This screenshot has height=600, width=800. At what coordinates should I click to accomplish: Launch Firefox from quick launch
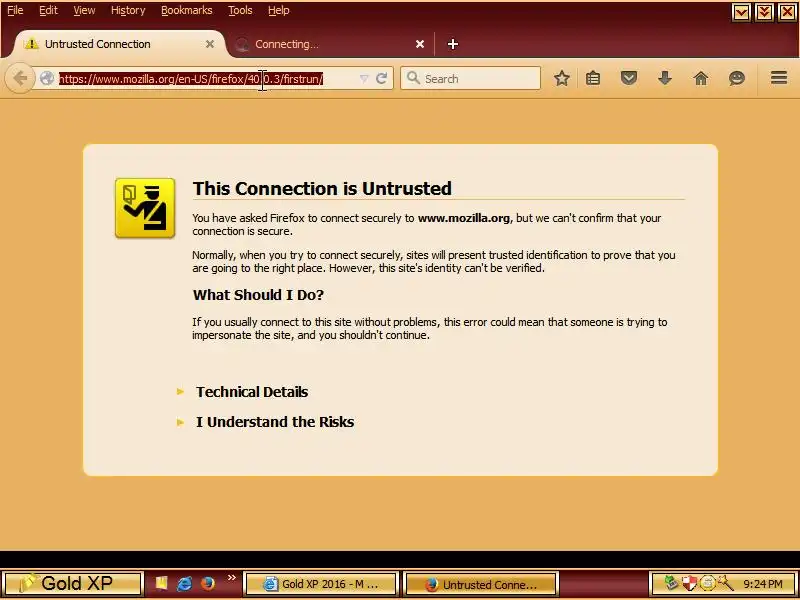click(x=208, y=583)
